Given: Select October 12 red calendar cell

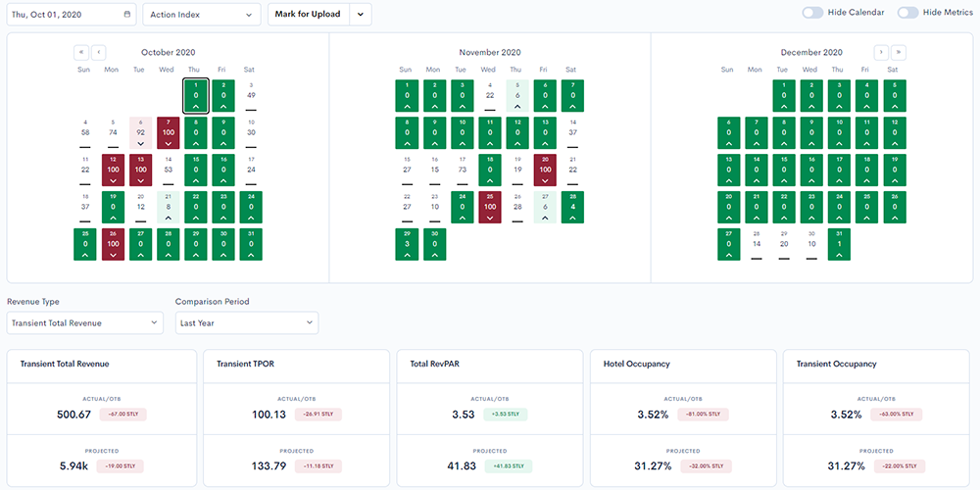Looking at the screenshot, I should [x=113, y=170].
